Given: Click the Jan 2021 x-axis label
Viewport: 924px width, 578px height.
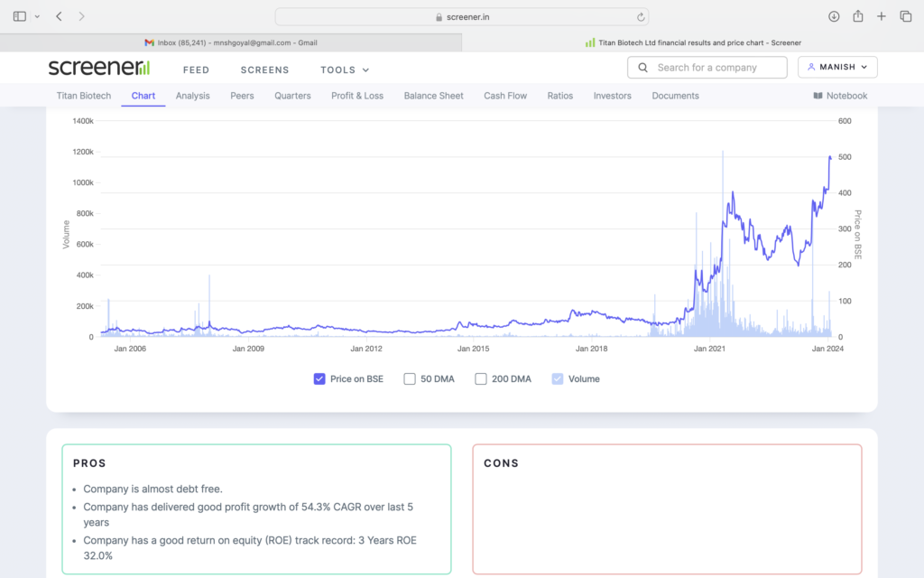Looking at the screenshot, I should tap(709, 349).
